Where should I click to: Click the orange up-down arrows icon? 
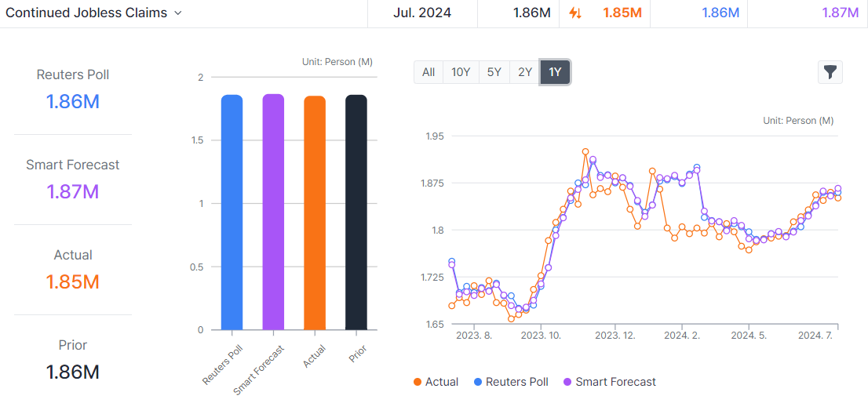575,13
